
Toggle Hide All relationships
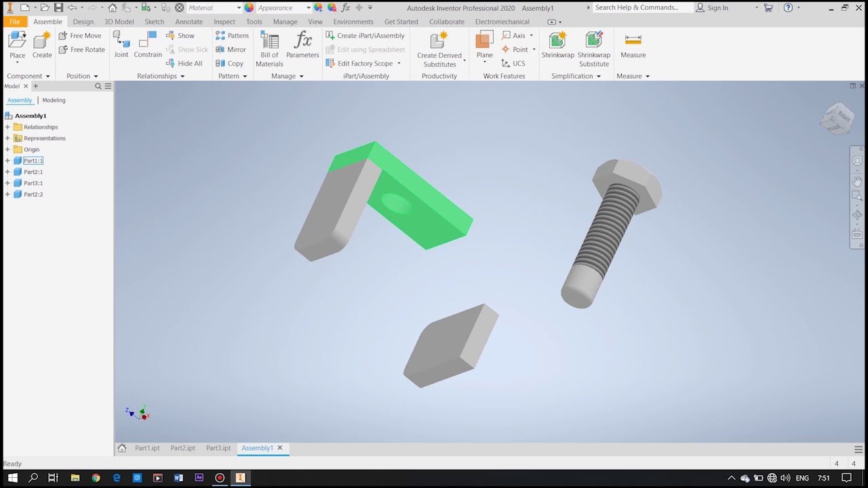(184, 64)
